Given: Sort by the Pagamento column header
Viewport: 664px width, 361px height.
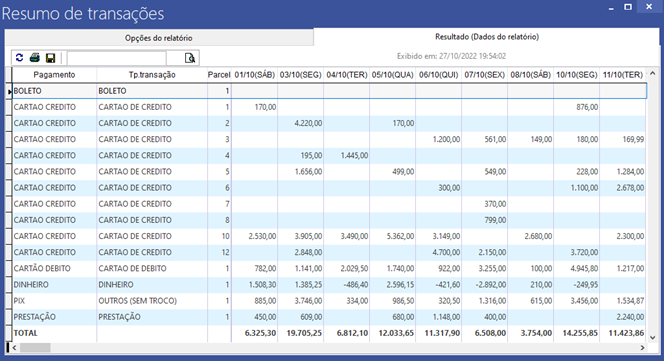Looking at the screenshot, I should click(54, 75).
